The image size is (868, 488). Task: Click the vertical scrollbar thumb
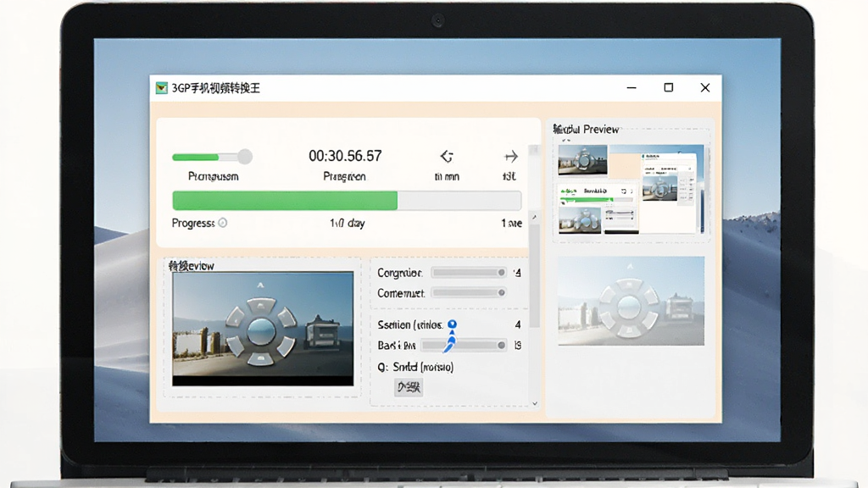tap(534, 275)
